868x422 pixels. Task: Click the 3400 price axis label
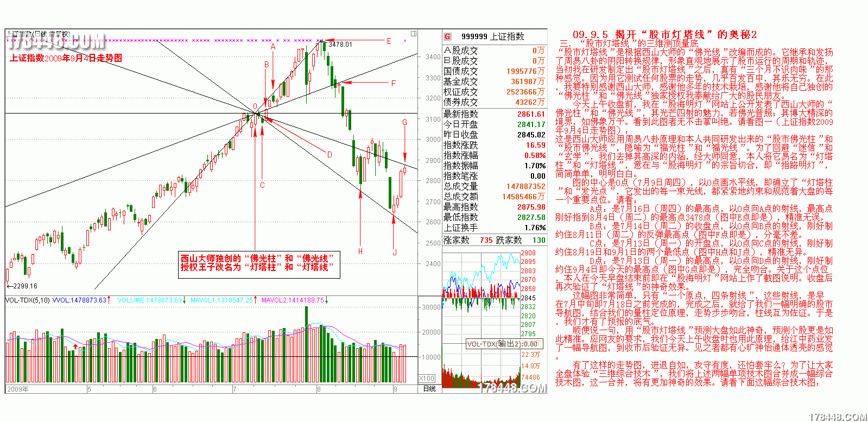pyautogui.click(x=433, y=57)
